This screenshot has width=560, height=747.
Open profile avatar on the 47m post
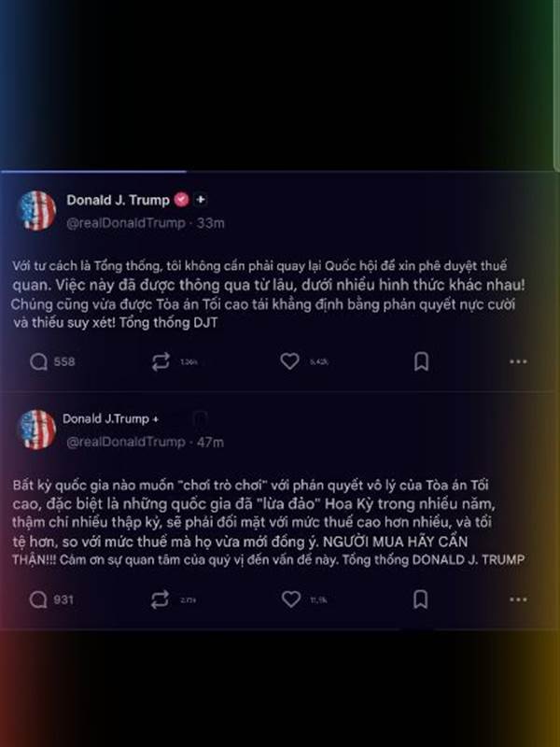tap(36, 430)
